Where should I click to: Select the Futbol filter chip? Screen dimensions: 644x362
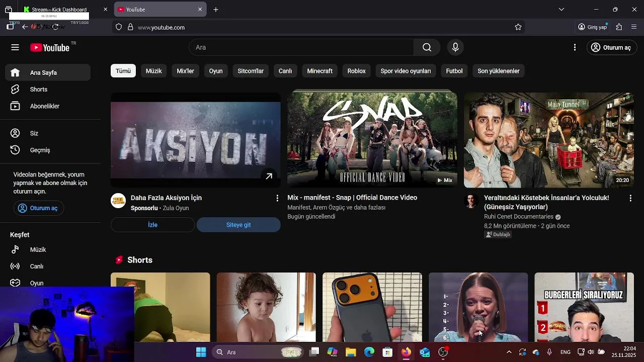coord(454,71)
